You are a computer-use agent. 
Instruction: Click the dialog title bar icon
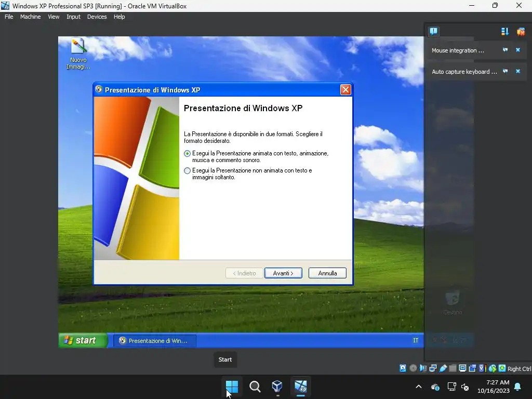(x=99, y=89)
